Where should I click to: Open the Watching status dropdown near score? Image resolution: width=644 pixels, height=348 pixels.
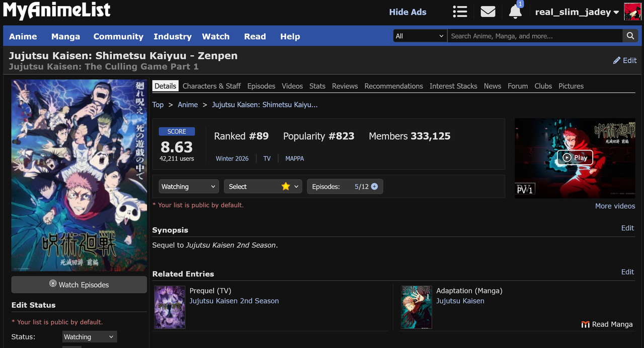189,186
